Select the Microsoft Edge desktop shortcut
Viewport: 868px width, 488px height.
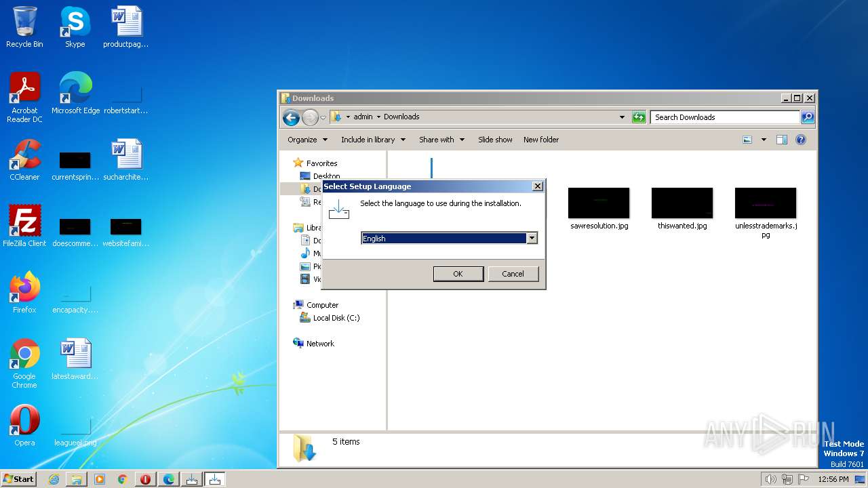(x=75, y=93)
